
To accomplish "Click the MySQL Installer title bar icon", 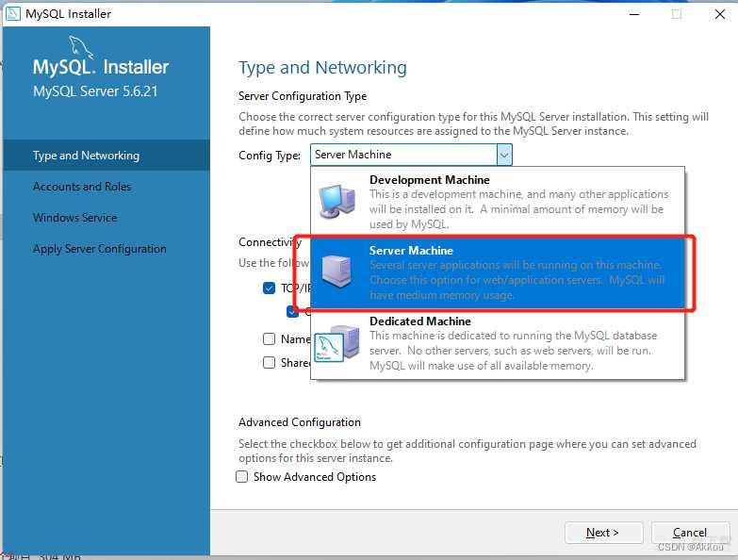I will coord(12,13).
